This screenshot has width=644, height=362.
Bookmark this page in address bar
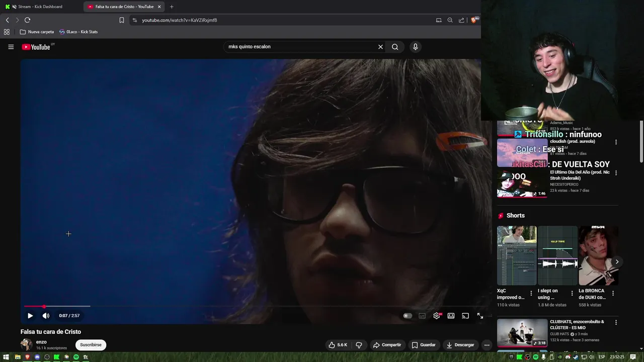pos(122,20)
